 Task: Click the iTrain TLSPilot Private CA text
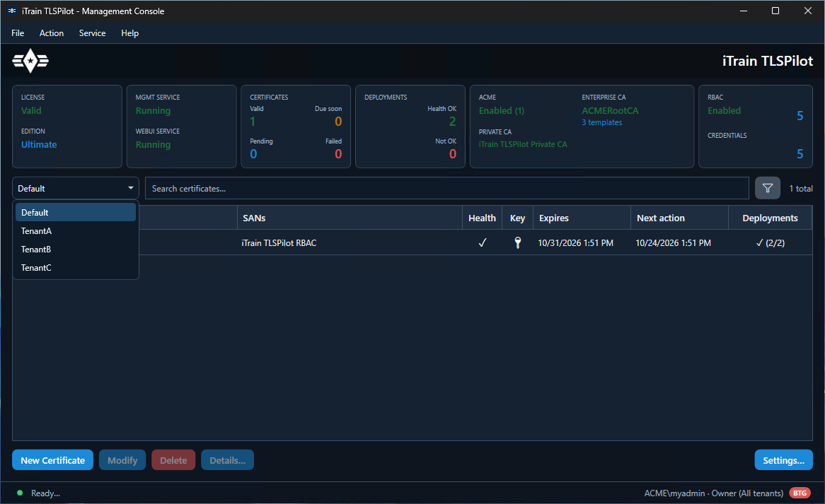(523, 144)
